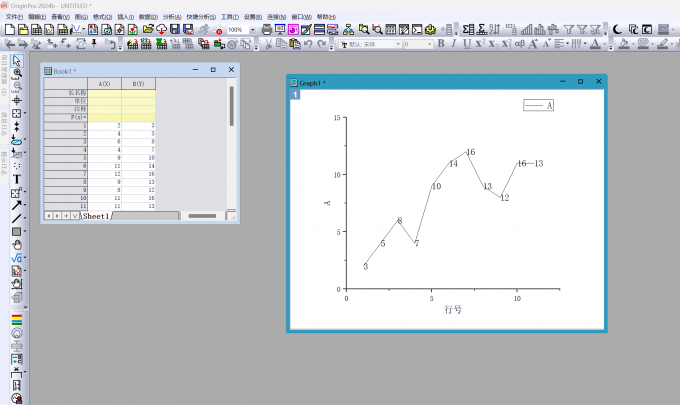Create a new workbook from toolbar
Viewport: 680px width, 405px height.
(x=36, y=29)
